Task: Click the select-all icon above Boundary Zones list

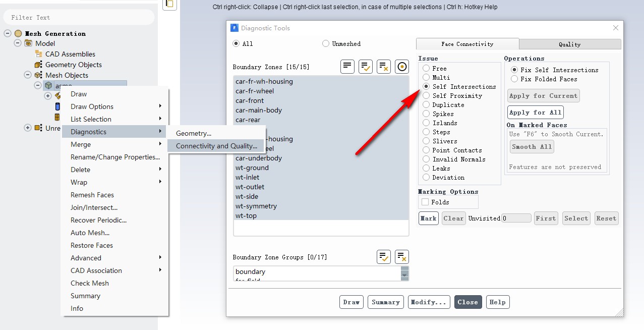Action: pyautogui.click(x=366, y=66)
